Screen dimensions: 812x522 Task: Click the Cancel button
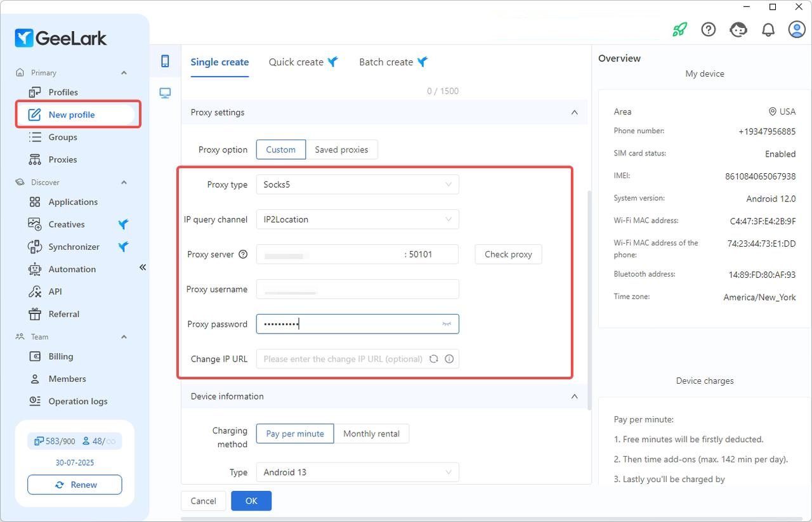click(x=203, y=501)
